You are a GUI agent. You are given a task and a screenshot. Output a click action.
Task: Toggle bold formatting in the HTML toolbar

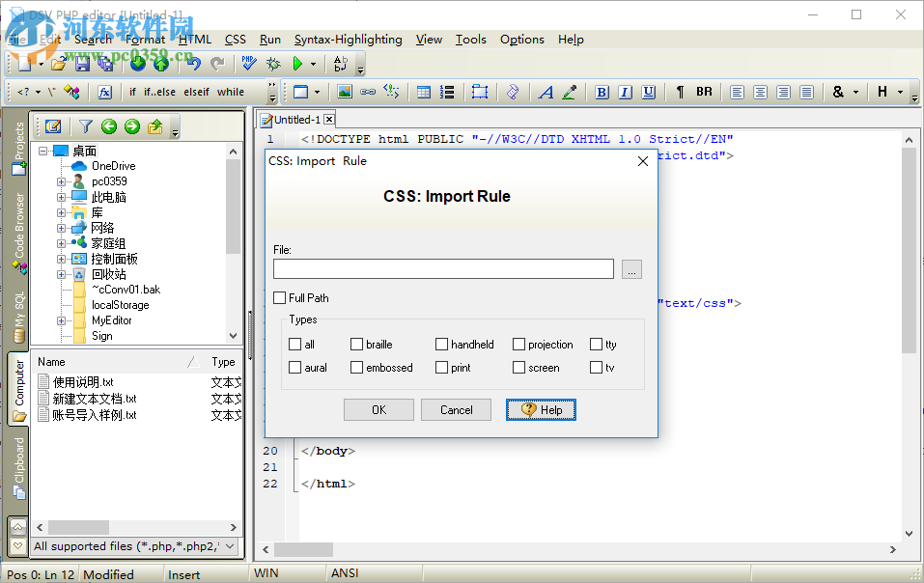(x=601, y=92)
